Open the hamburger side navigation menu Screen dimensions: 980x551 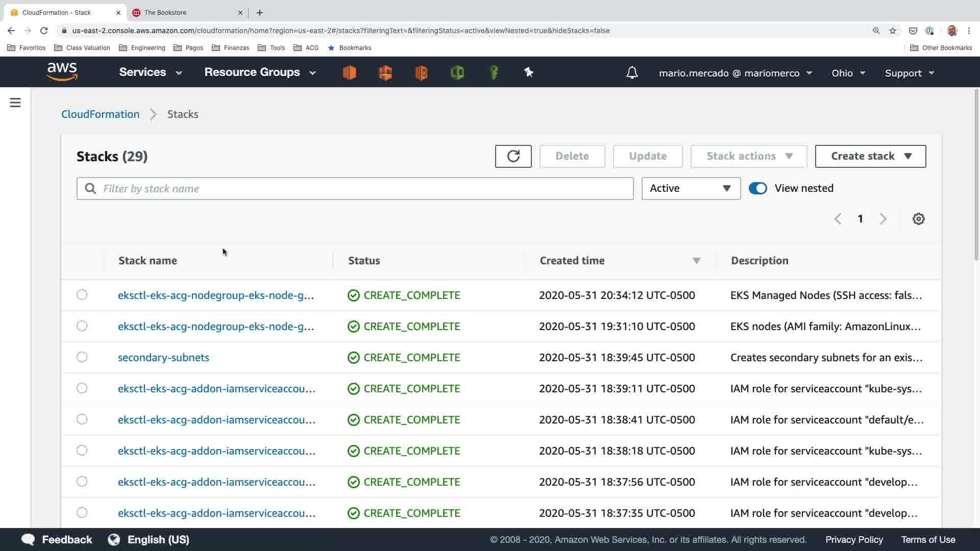coord(15,103)
